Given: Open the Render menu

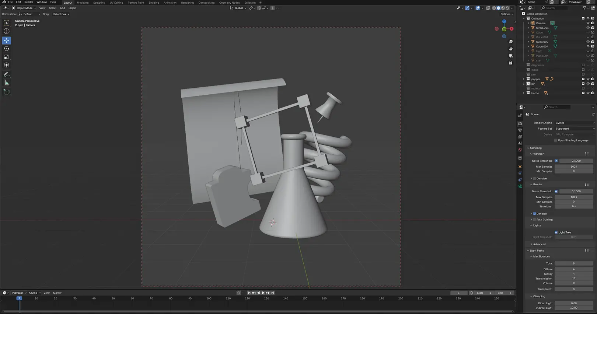Looking at the screenshot, I should [29, 2].
